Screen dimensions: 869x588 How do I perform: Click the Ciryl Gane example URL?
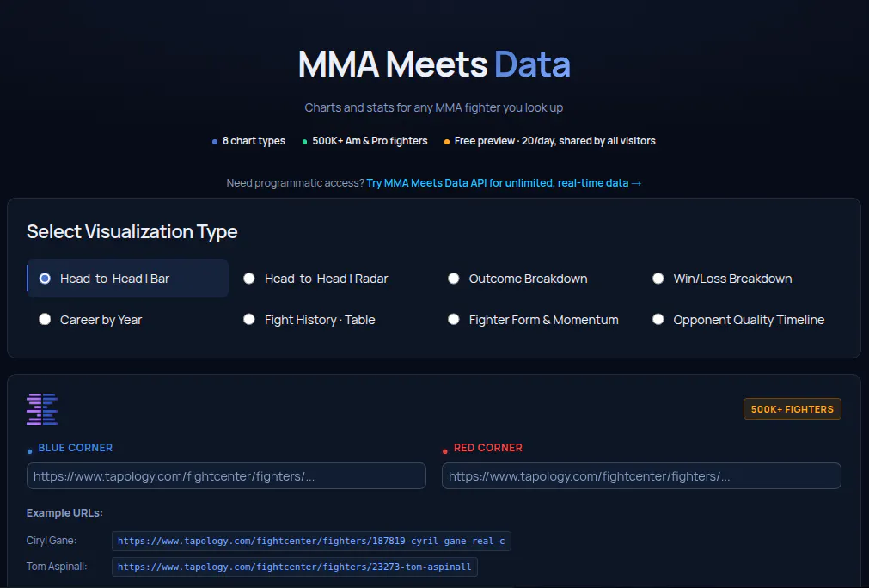[x=311, y=541]
